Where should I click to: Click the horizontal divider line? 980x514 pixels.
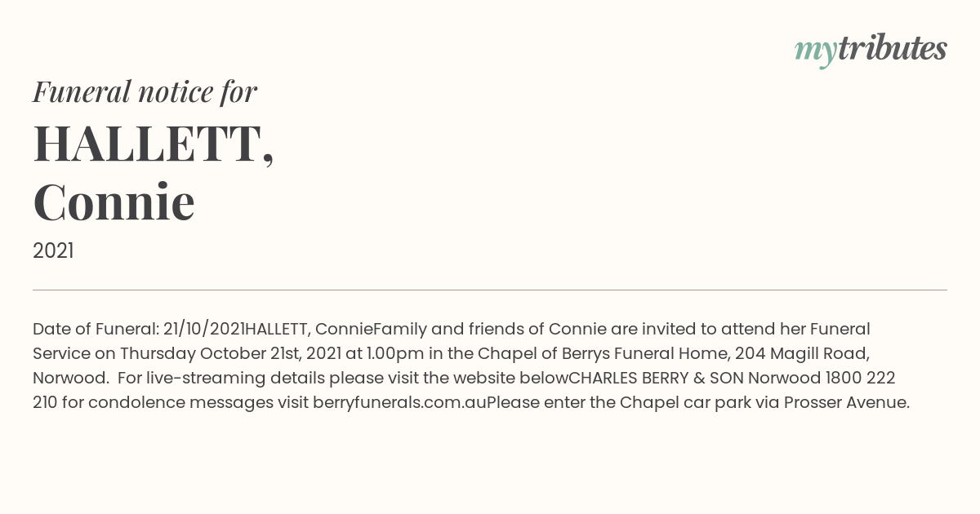tap(490, 290)
